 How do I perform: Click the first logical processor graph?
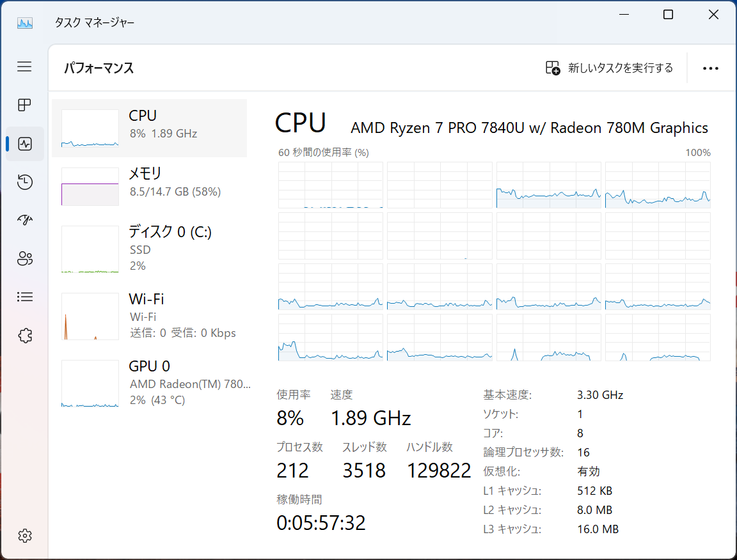[330, 185]
